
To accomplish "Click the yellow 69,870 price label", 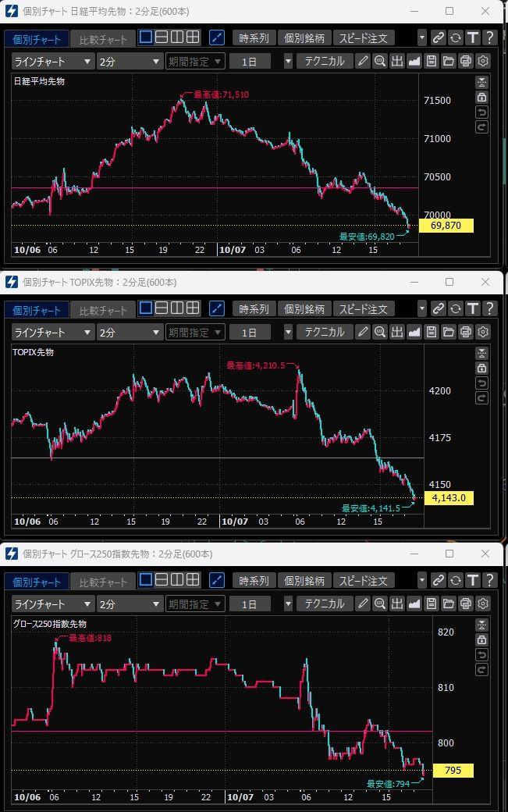I will tap(446, 226).
